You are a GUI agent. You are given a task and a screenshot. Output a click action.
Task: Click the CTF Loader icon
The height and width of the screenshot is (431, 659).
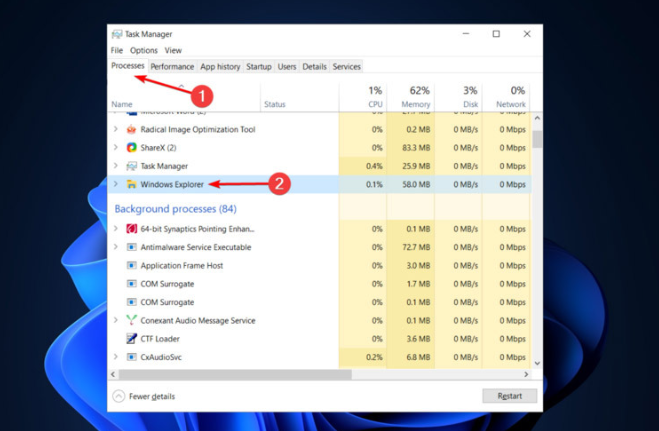[131, 339]
